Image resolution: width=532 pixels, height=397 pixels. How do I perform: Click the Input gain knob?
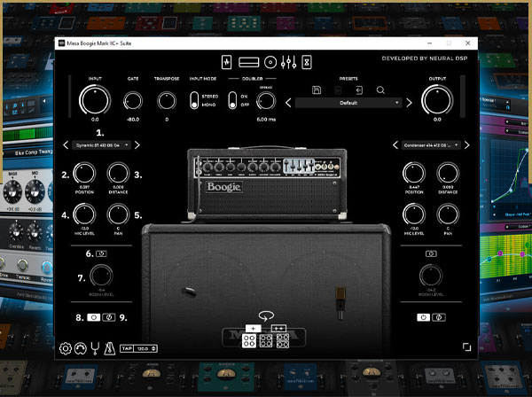(x=95, y=100)
